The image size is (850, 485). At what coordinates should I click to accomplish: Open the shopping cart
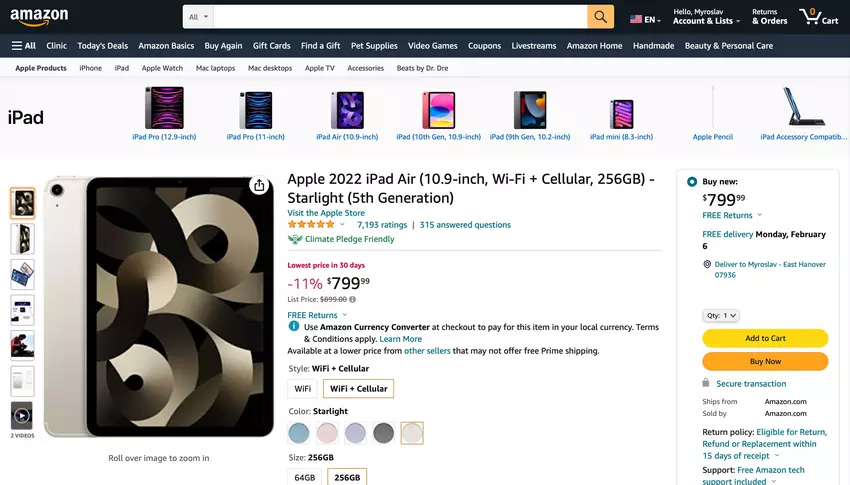pyautogui.click(x=818, y=17)
